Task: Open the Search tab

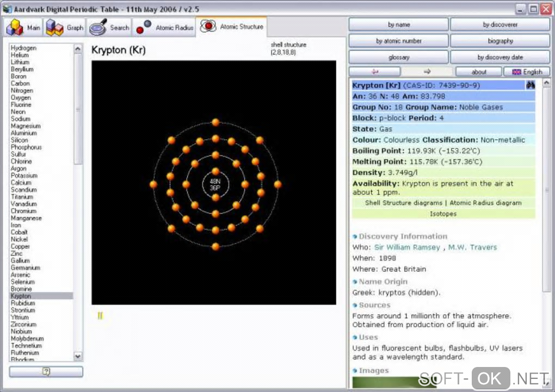Action: pyautogui.click(x=109, y=27)
